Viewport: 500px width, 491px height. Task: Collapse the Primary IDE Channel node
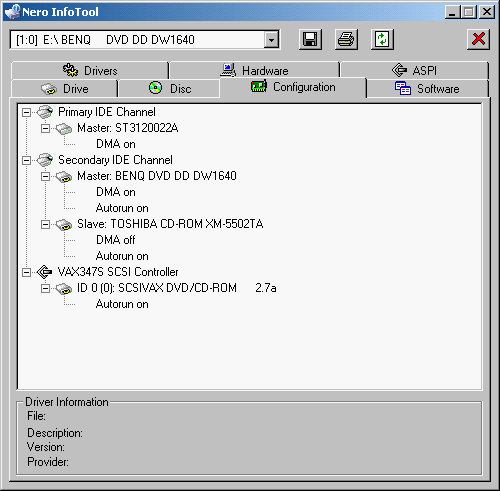pyautogui.click(x=26, y=112)
